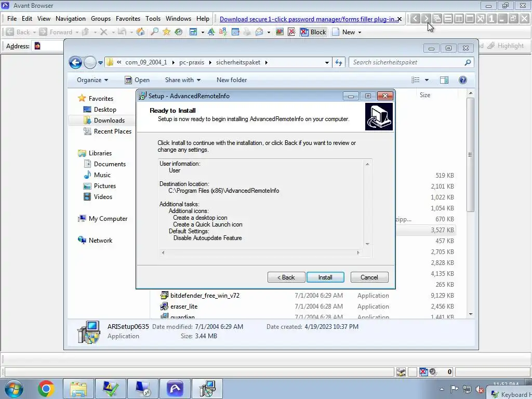
Task: Click the History clock icon in toolbar
Action: coord(179,32)
